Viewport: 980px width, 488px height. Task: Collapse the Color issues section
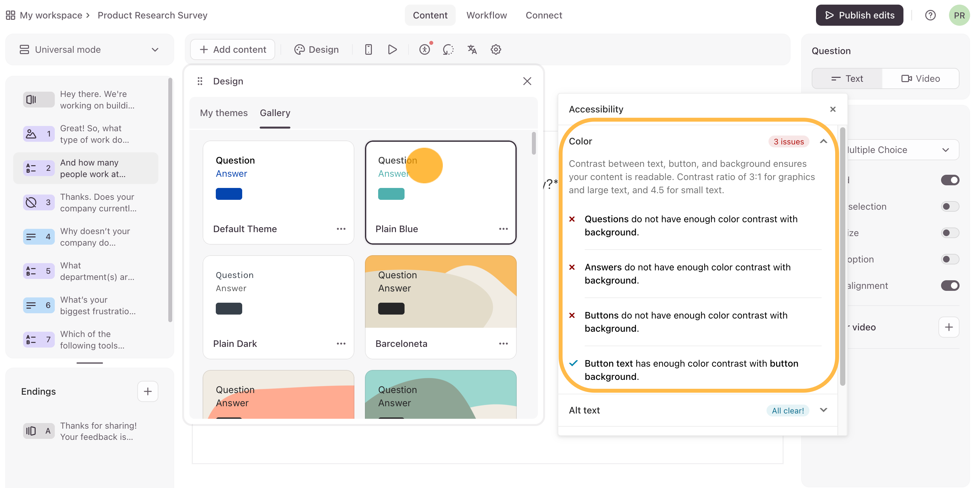824,141
